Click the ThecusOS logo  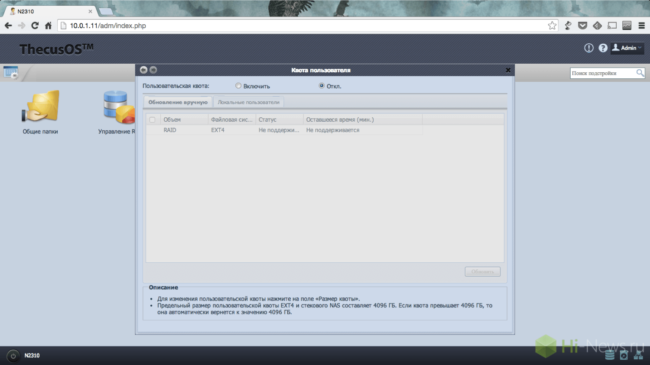click(56, 49)
